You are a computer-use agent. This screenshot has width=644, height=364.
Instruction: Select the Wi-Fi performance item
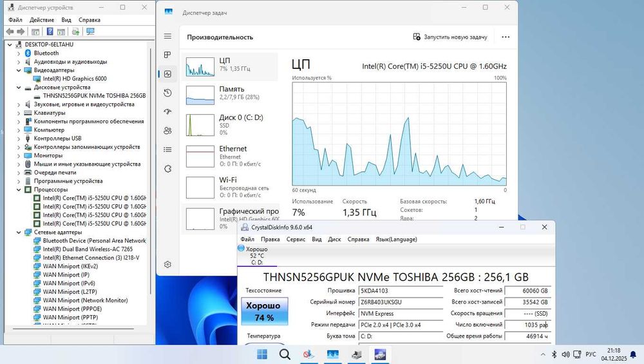pos(230,187)
